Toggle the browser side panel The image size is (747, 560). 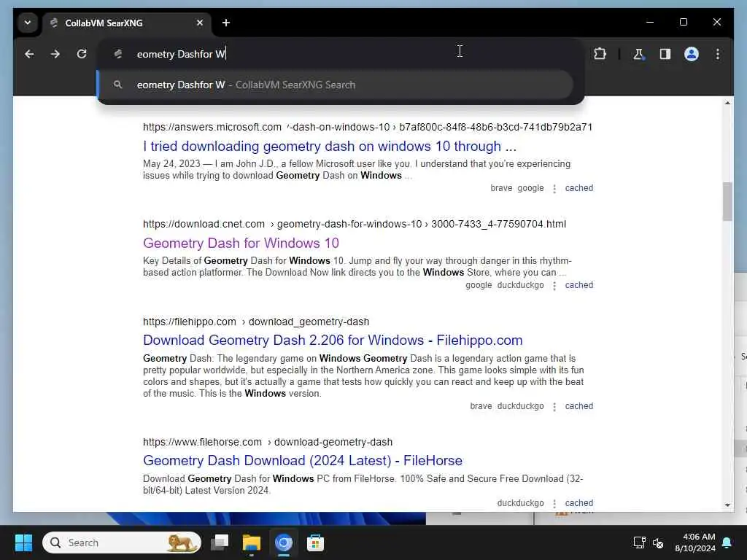pyautogui.click(x=665, y=54)
